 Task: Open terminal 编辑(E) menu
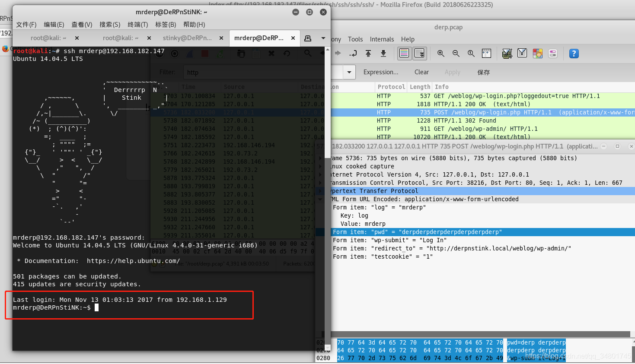[54, 25]
